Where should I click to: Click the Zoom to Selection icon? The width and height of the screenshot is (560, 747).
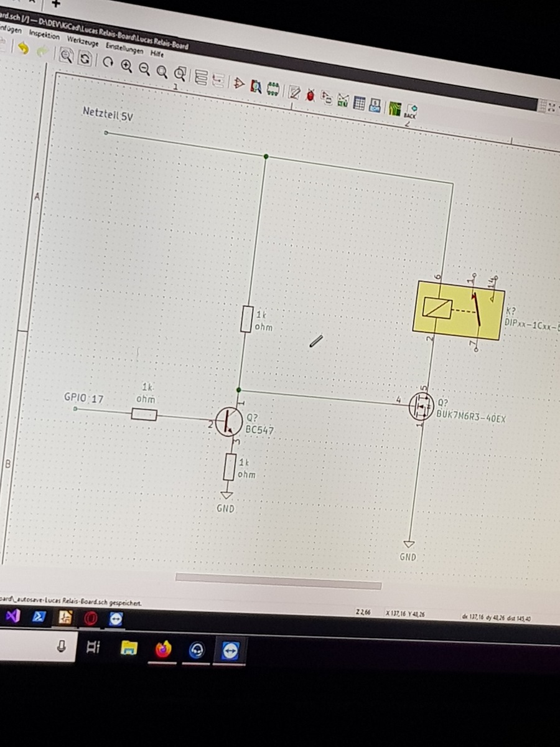coord(180,73)
